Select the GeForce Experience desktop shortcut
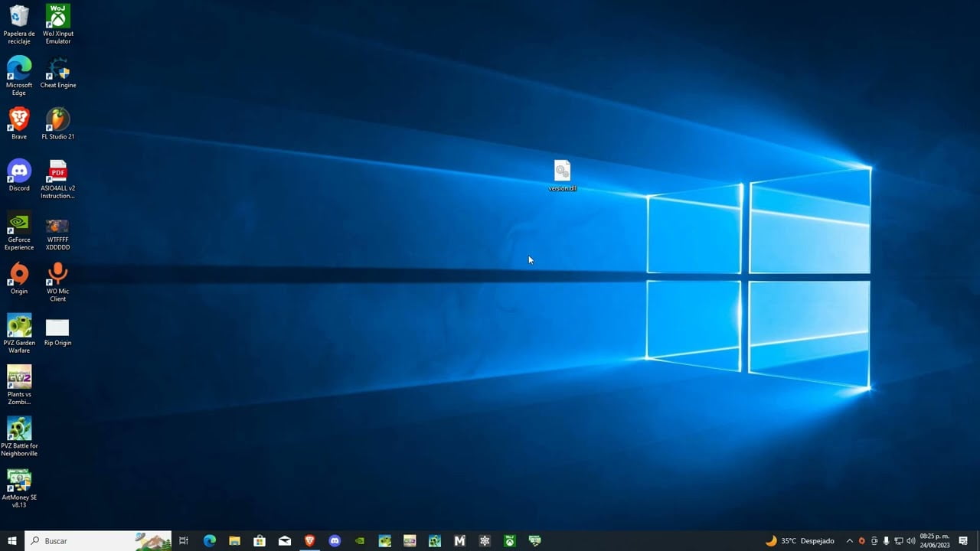 tap(19, 230)
